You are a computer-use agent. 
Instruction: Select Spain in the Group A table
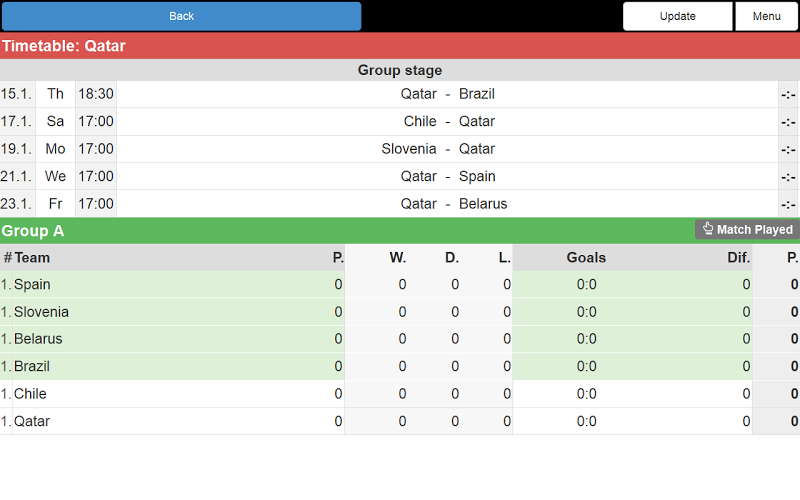[x=32, y=285]
